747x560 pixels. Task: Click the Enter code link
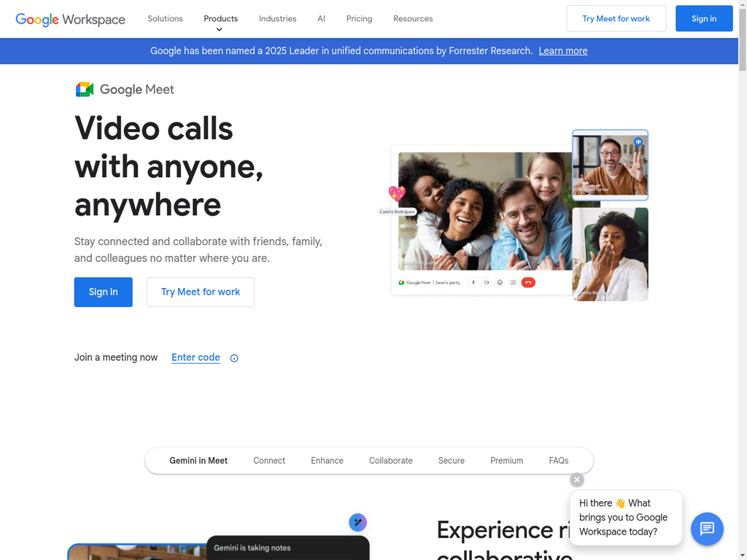[x=196, y=357]
